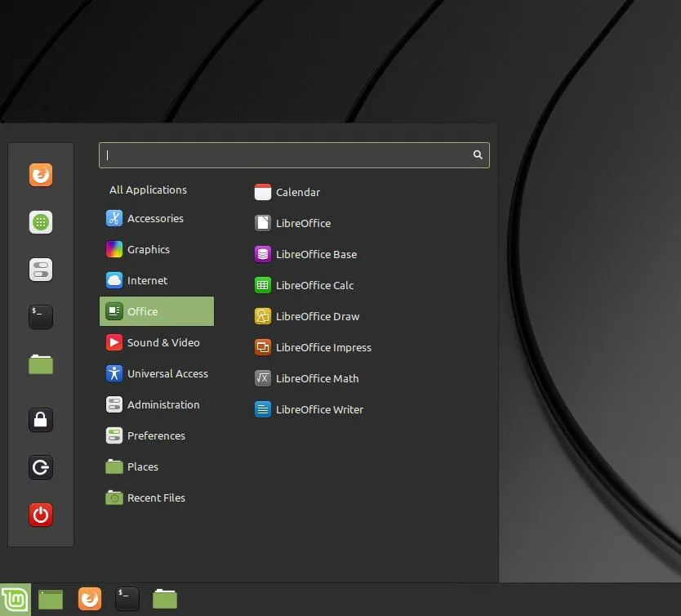681x616 pixels.
Task: Start LibreOffice Draw
Action: coord(307,316)
